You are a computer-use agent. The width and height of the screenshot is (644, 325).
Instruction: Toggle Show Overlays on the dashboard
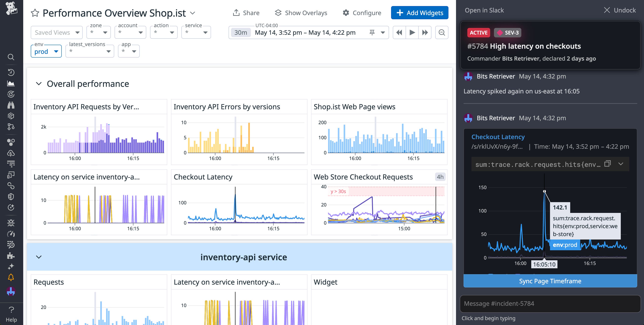click(x=301, y=13)
